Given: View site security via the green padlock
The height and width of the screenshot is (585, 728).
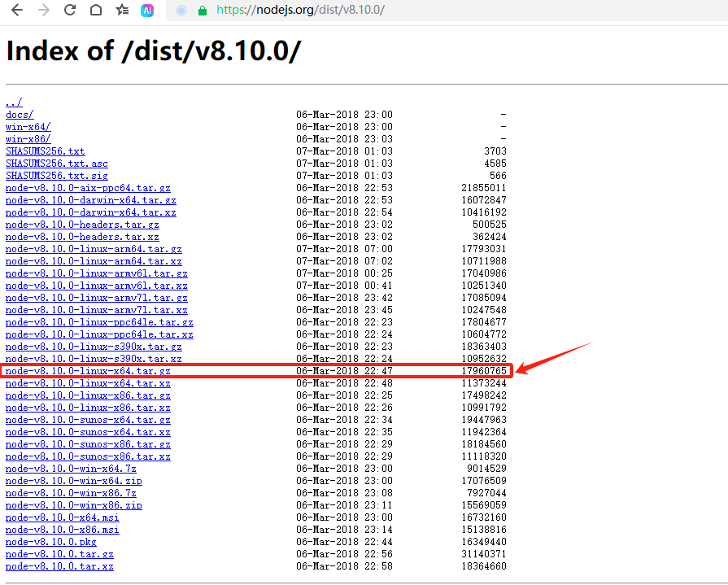Looking at the screenshot, I should [x=202, y=11].
